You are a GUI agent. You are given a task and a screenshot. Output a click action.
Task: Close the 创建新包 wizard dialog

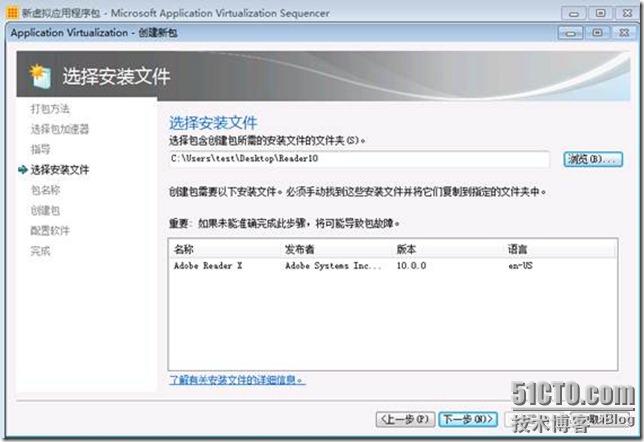[624, 33]
